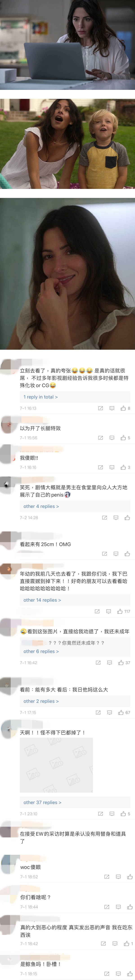Open the woman with laptop photo
The width and height of the screenshot is (135, 980).
click(x=67, y=45)
